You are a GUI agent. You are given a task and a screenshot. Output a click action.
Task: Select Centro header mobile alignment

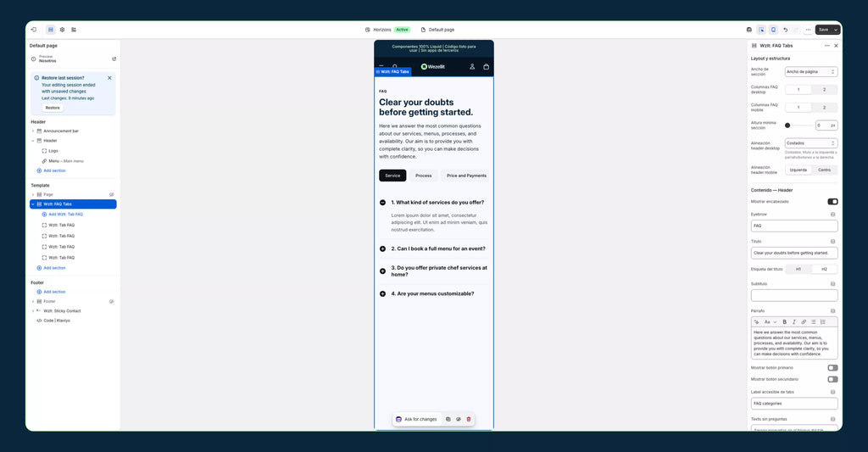pyautogui.click(x=824, y=170)
